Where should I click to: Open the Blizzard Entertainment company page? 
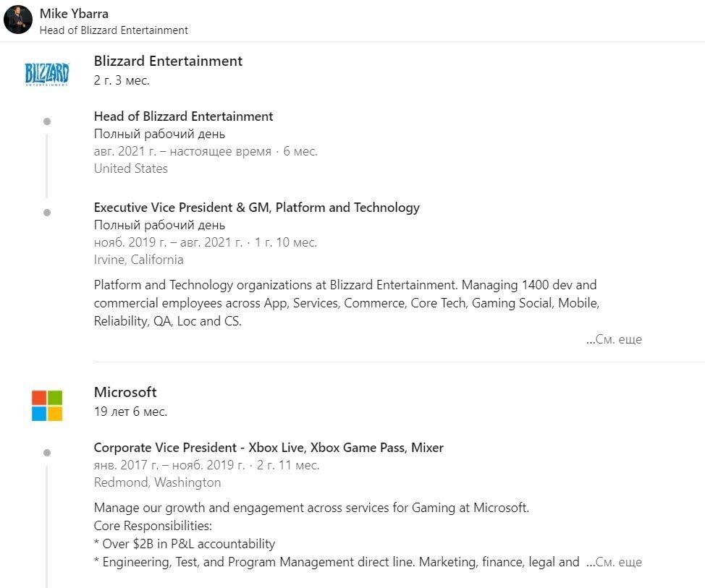[x=168, y=61]
